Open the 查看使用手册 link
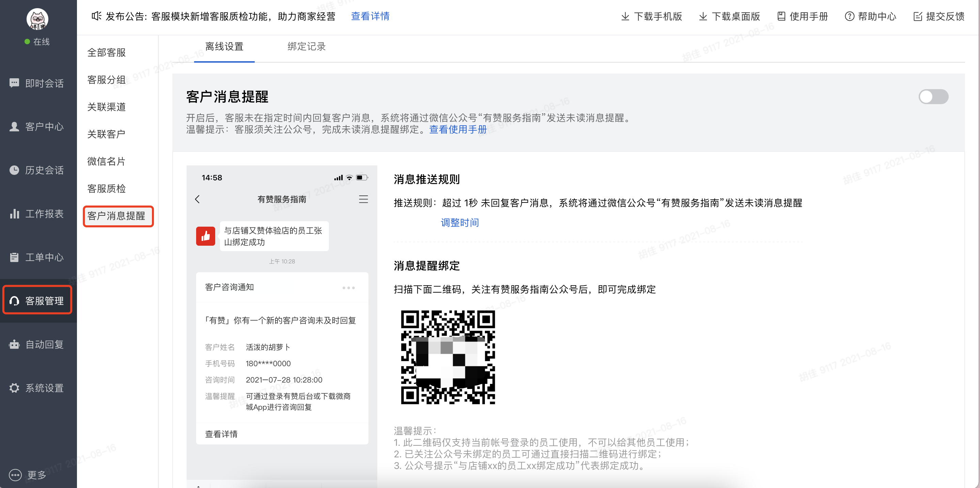The width and height of the screenshot is (980, 488). pyautogui.click(x=458, y=130)
